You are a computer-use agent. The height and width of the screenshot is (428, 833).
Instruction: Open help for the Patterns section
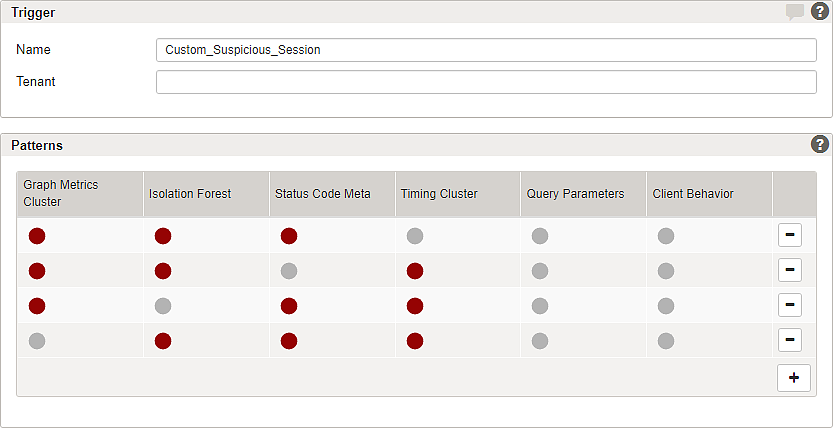819,144
